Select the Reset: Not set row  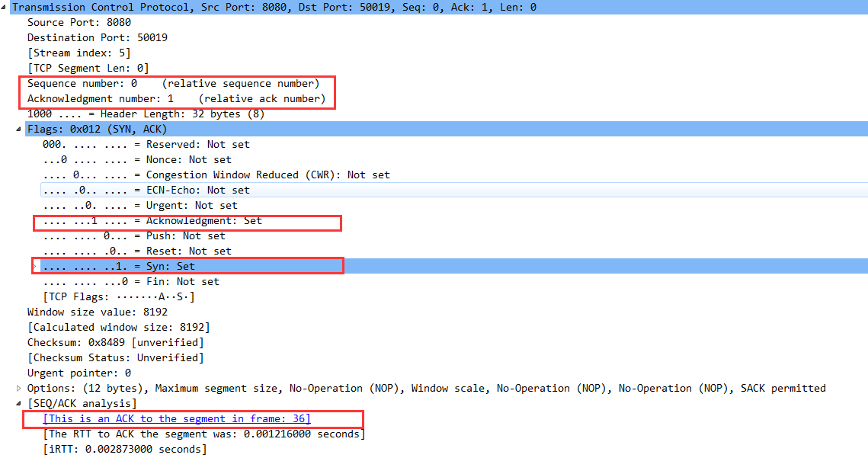pos(137,251)
